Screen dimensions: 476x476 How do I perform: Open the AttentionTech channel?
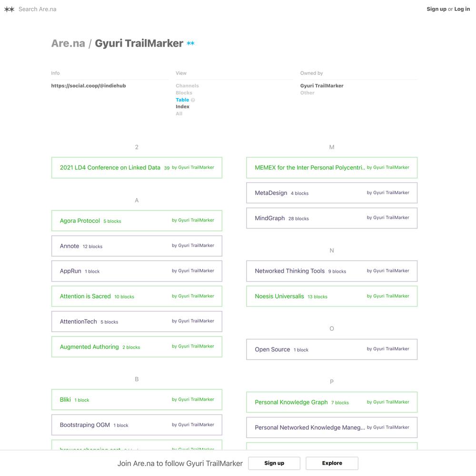coord(137,321)
